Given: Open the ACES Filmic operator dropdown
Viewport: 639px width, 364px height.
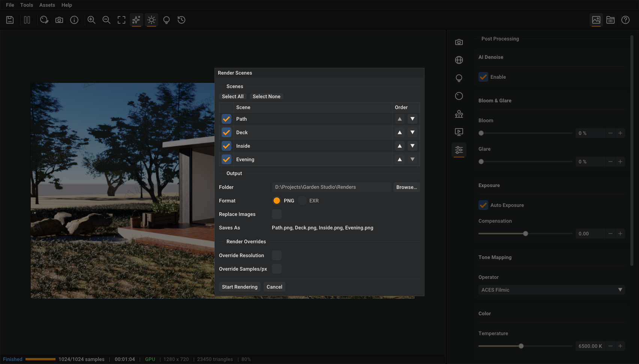Looking at the screenshot, I should (551, 290).
